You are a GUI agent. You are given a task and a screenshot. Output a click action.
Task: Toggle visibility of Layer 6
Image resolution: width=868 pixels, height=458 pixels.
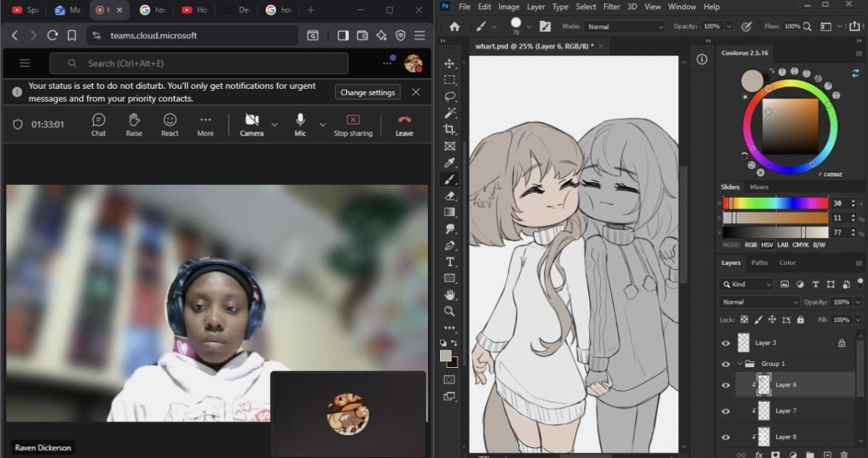[x=726, y=385]
